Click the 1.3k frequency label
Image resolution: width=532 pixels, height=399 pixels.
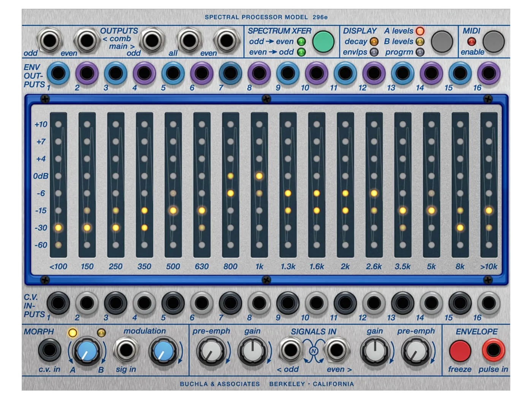(x=288, y=267)
